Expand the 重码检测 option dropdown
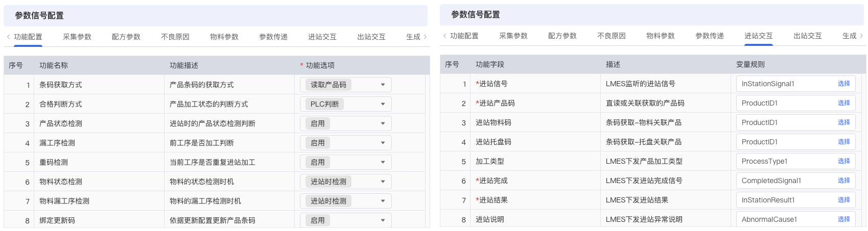 (346, 162)
